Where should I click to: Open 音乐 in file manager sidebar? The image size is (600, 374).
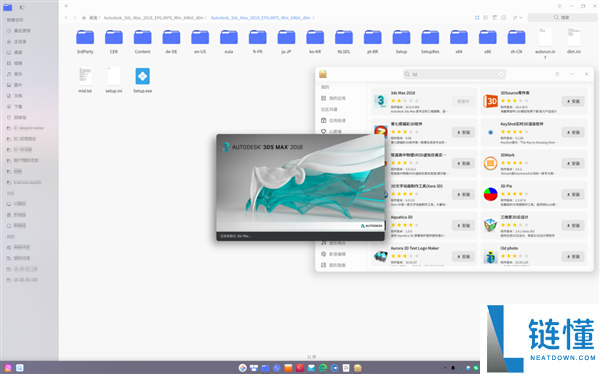coord(15,74)
